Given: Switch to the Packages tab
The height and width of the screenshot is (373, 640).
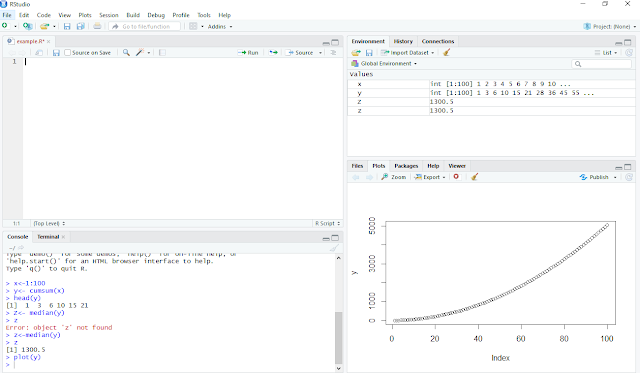Looking at the screenshot, I should pos(406,166).
